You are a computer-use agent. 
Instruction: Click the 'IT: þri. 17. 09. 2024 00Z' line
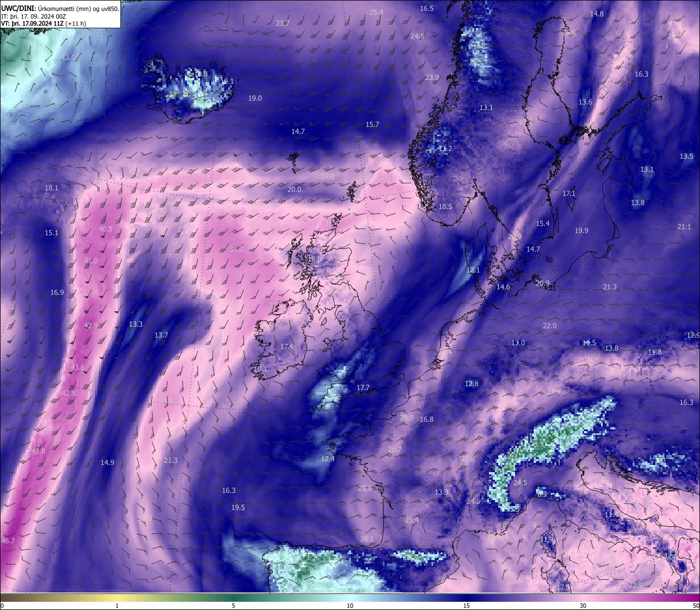pyautogui.click(x=33, y=16)
